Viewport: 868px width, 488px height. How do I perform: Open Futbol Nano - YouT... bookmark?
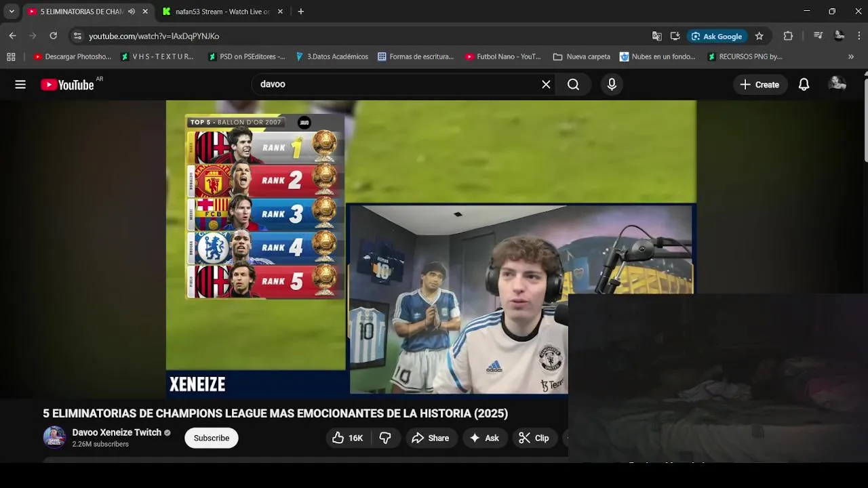pyautogui.click(x=503, y=57)
